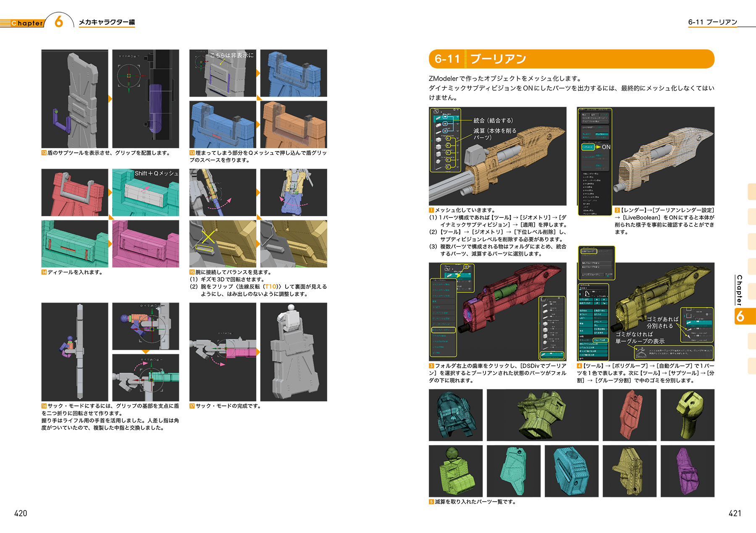Select the DSDiv boolean entry in folder menu
756x533 pixels.
pos(443,330)
